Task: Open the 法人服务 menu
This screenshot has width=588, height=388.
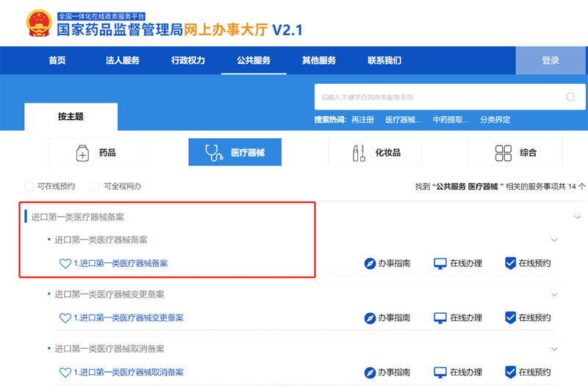Action: click(x=122, y=60)
